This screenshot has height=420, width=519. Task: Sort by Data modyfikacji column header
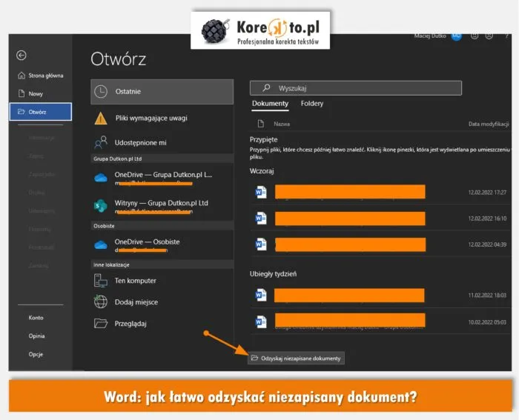click(489, 124)
